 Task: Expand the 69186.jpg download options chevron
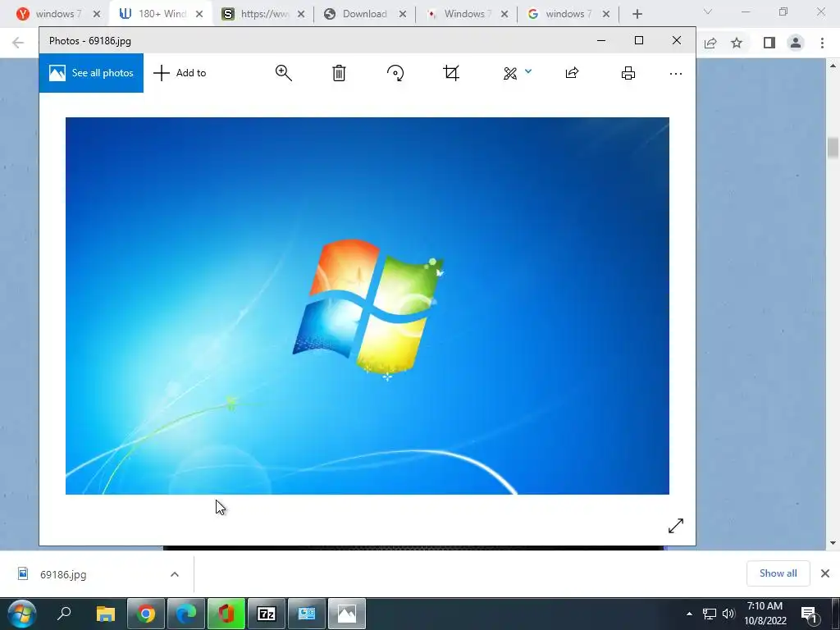click(175, 574)
